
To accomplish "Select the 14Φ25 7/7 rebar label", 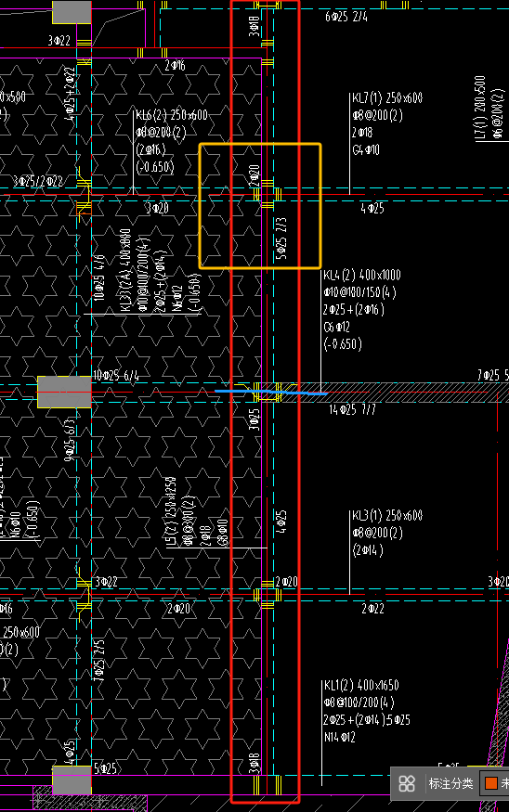I will click(352, 409).
